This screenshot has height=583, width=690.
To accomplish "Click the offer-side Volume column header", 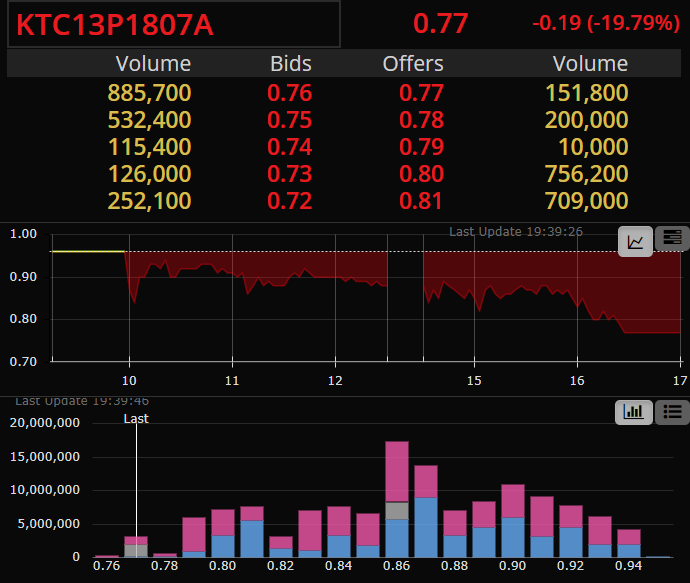I will pos(590,64).
